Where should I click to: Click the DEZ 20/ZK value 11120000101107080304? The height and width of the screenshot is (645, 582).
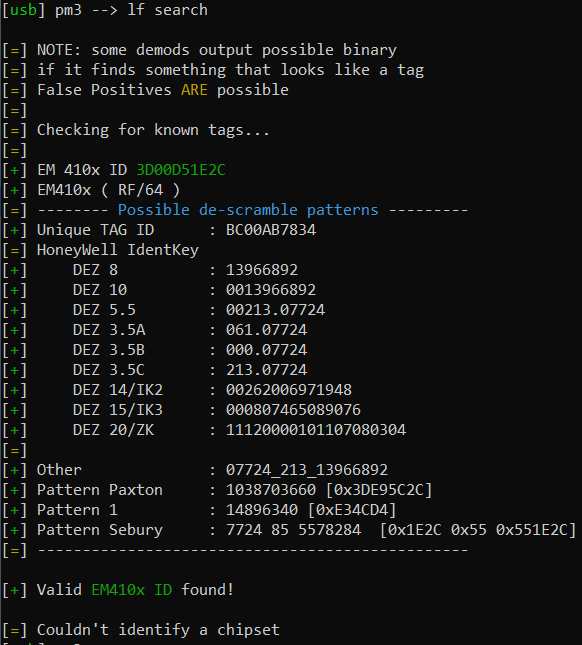click(316, 430)
